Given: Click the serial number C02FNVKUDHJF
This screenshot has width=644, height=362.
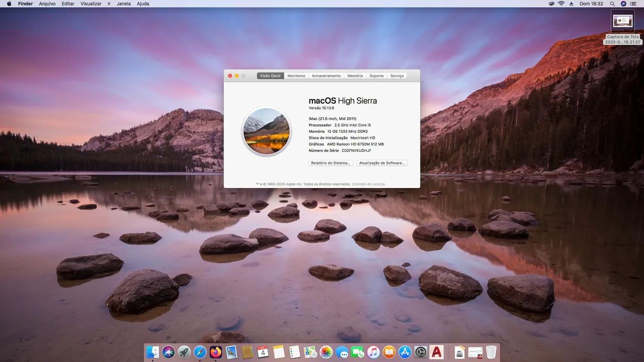Looking at the screenshot, I should click(x=356, y=150).
